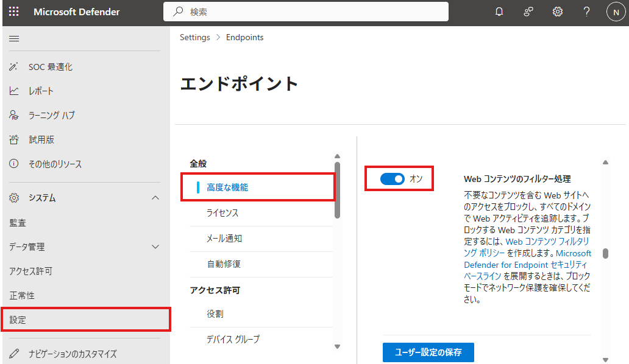
Task: Click the SOC 最適化 wand icon
Action: (13, 66)
